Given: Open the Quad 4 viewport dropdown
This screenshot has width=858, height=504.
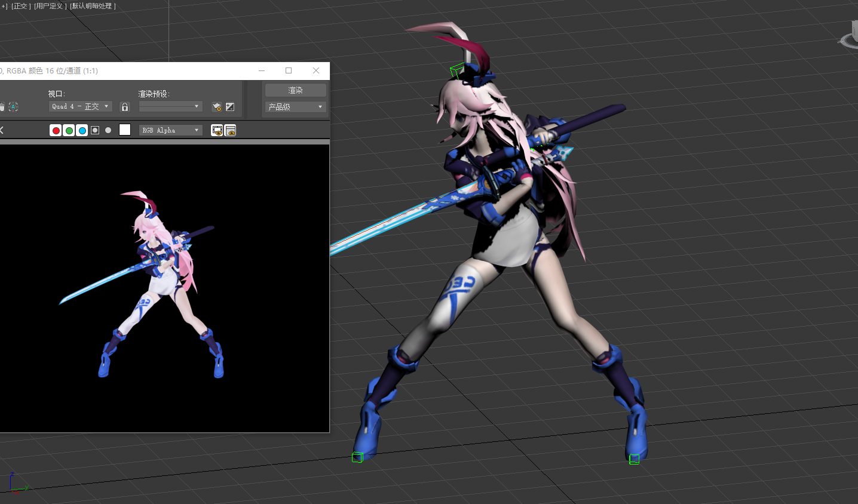Looking at the screenshot, I should tap(80, 106).
